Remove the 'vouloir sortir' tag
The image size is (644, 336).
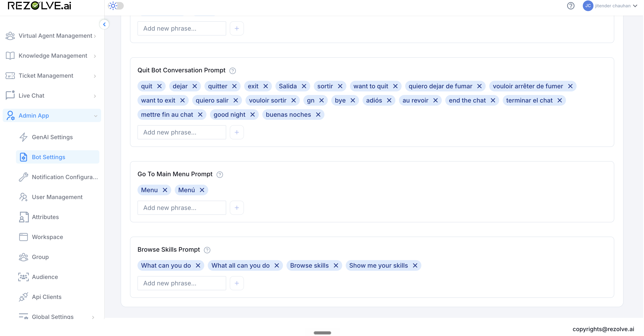click(x=293, y=101)
